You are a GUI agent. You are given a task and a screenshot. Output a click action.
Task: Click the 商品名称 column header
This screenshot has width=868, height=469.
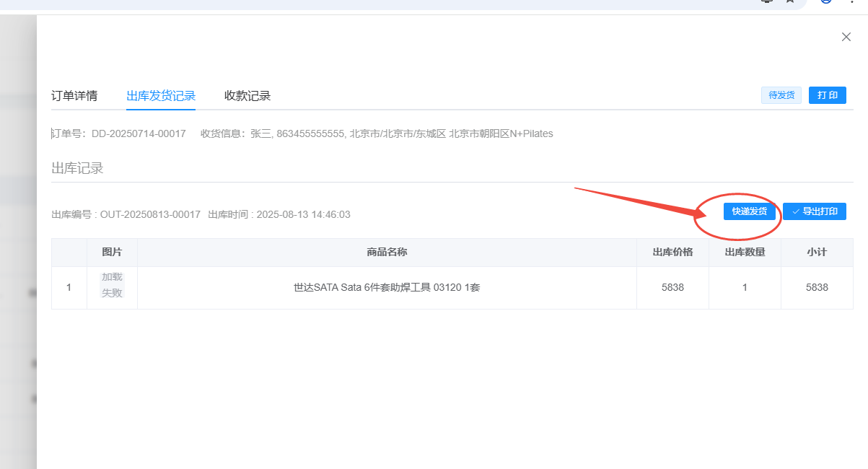pyautogui.click(x=387, y=253)
